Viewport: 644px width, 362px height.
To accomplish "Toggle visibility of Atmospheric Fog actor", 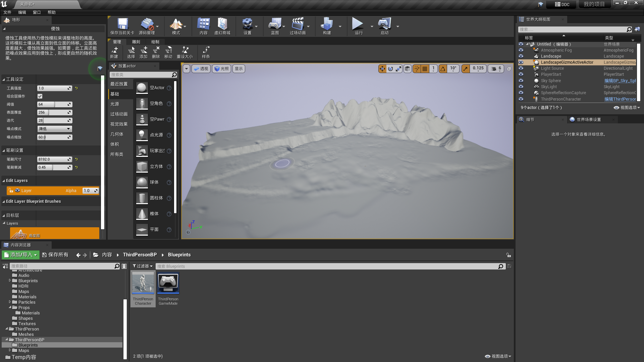I will tap(521, 50).
